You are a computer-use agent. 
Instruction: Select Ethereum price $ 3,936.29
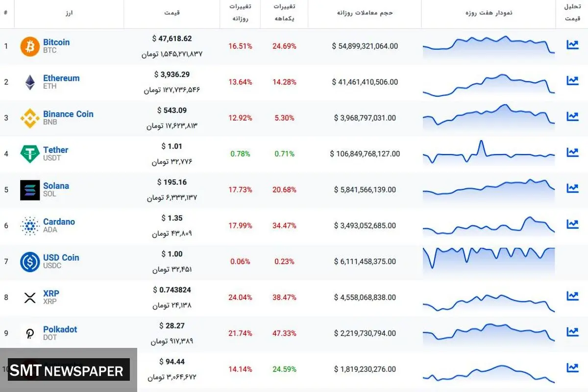[x=172, y=74]
